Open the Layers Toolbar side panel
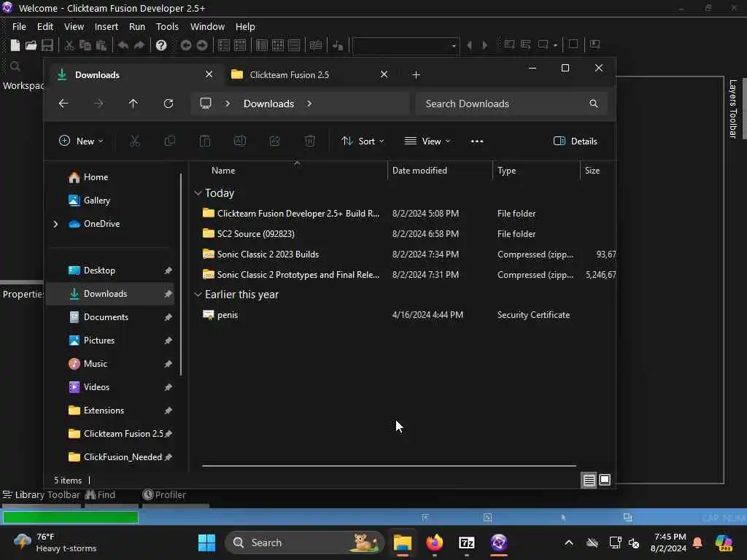The height and width of the screenshot is (560, 747). point(732,109)
